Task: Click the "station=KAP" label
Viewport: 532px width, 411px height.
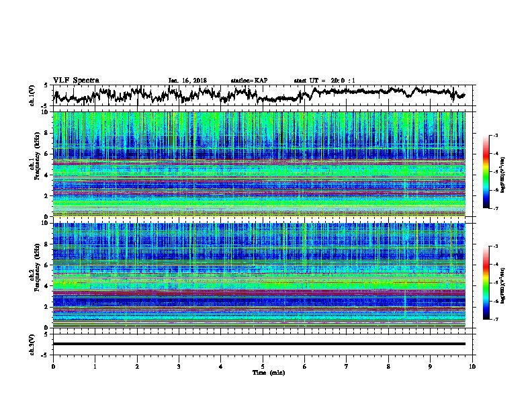Action: (x=249, y=81)
